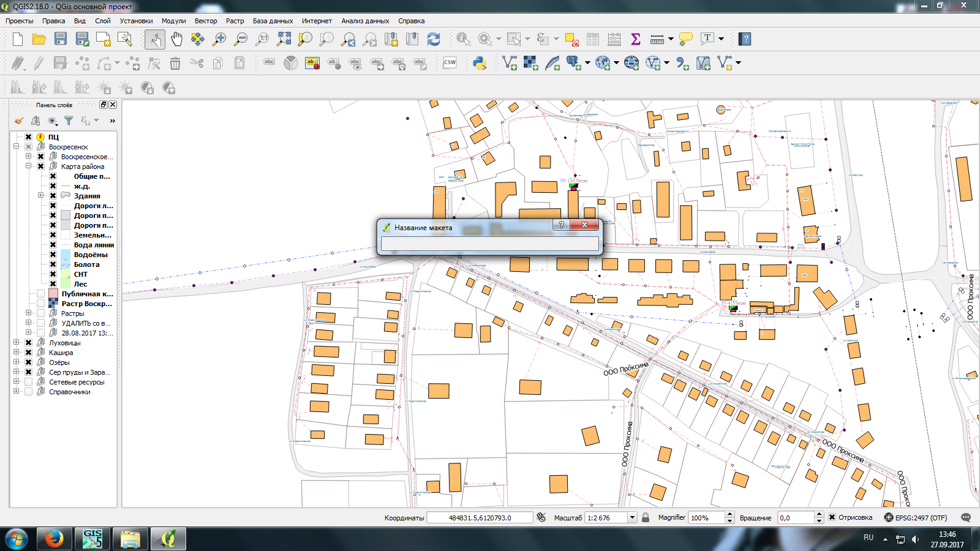Click the Identify Features tool

pos(463,40)
